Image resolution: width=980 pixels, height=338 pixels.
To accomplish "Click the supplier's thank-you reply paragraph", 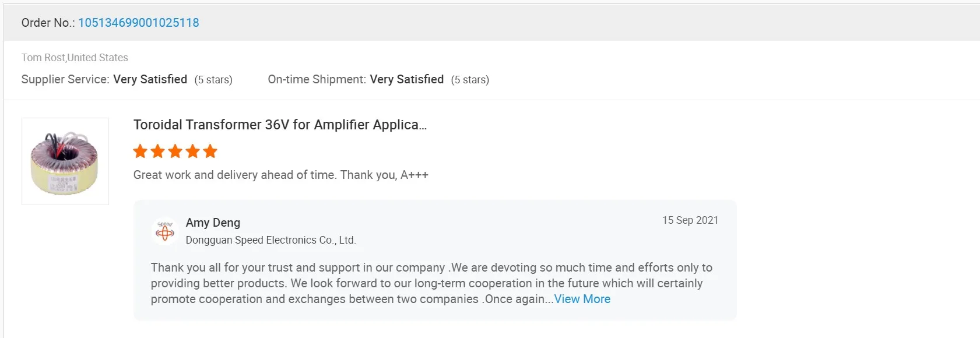I will click(431, 283).
